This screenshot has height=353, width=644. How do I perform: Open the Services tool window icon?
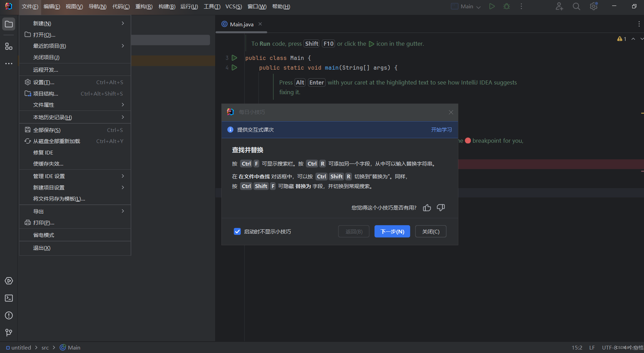[x=9, y=281]
